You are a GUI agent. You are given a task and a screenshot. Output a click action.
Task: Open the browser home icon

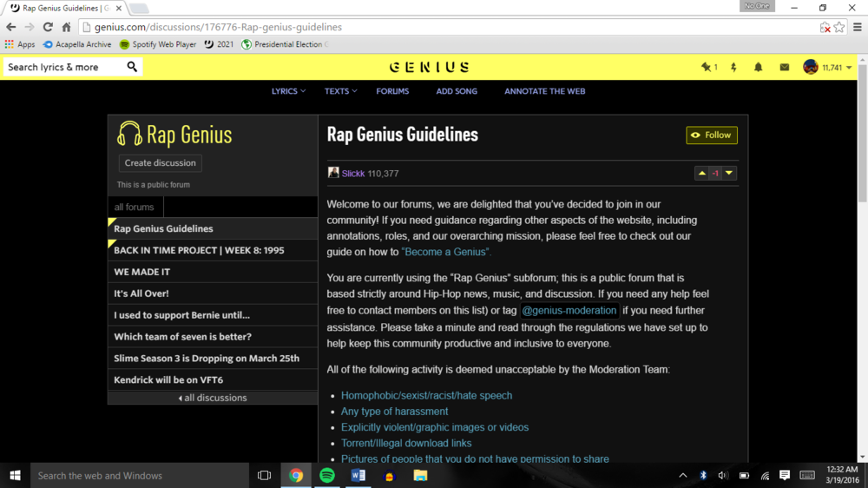click(67, 27)
